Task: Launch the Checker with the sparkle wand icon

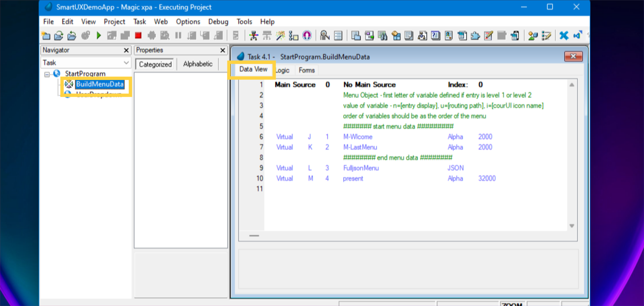Action: 280,35
